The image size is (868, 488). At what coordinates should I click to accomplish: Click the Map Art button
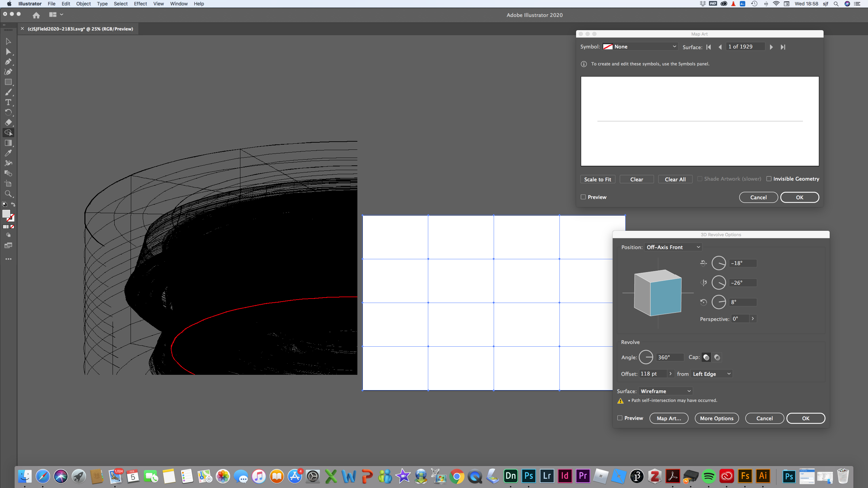(x=669, y=418)
